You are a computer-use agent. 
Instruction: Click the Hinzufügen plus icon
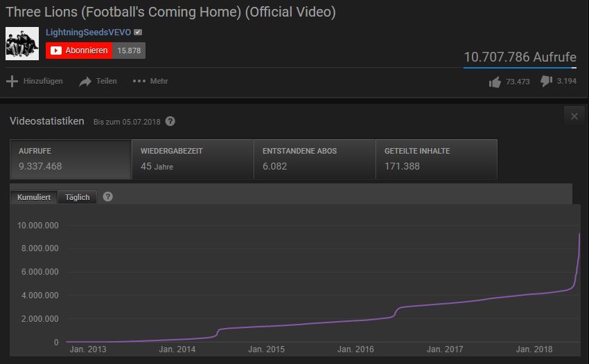(12, 82)
